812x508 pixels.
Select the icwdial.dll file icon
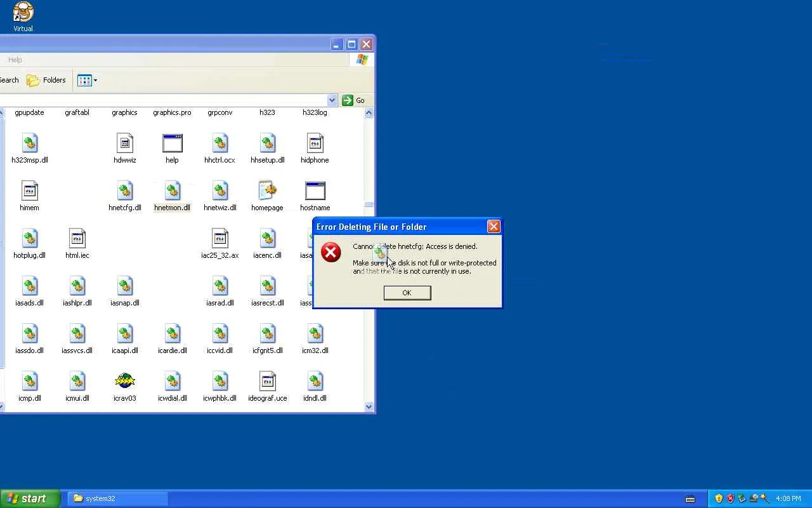pyautogui.click(x=173, y=381)
